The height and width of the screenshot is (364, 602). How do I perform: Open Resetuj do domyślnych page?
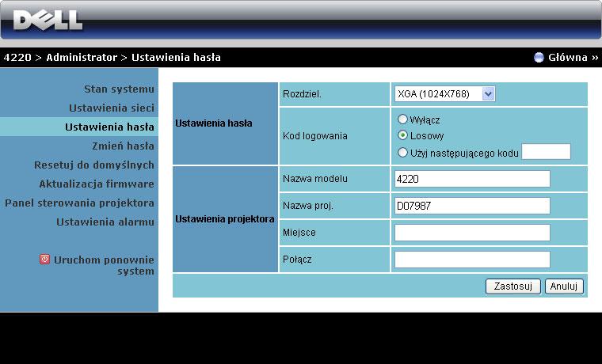click(94, 165)
